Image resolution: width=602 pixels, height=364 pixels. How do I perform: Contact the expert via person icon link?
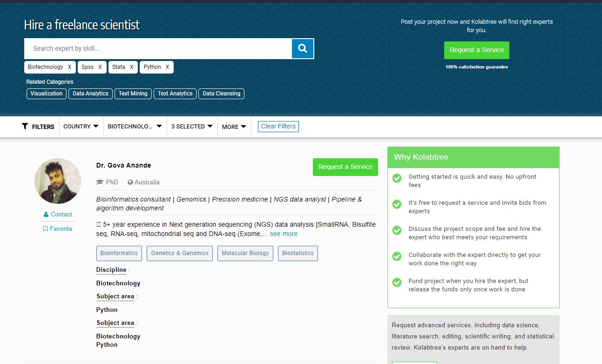pos(58,214)
